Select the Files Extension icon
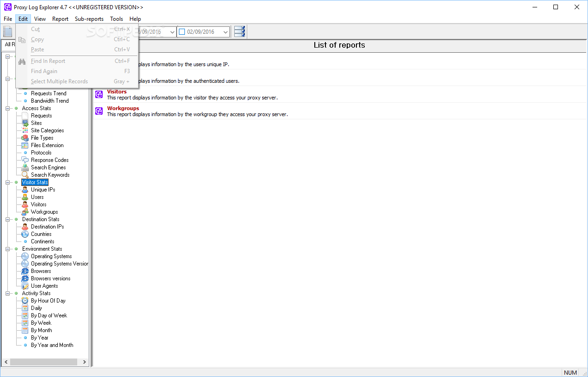Image resolution: width=588 pixels, height=377 pixels. (x=25, y=145)
